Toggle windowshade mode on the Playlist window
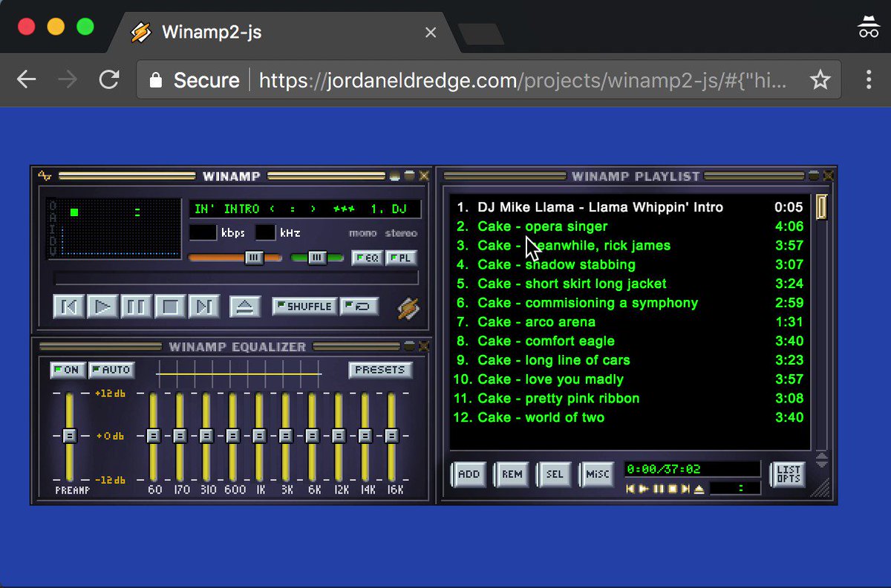Image resolution: width=891 pixels, height=588 pixels. click(814, 176)
